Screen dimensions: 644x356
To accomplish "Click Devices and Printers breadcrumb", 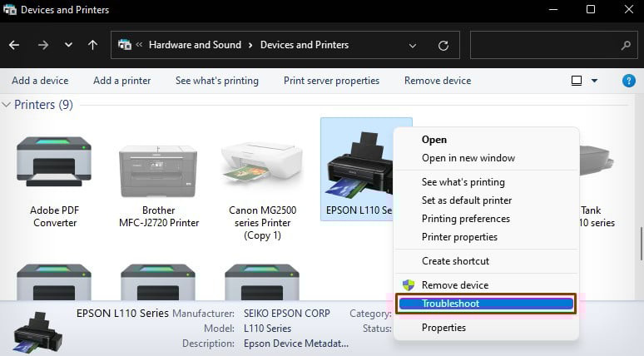I will click(x=305, y=45).
